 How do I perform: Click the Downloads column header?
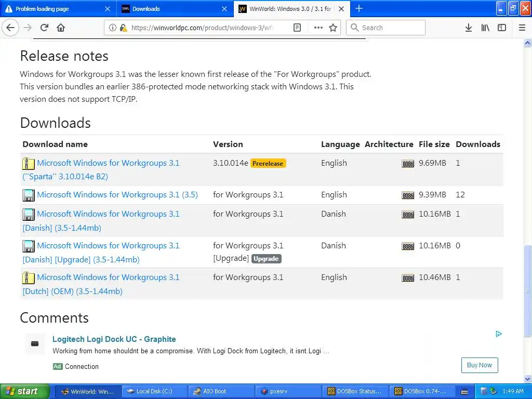(478, 144)
